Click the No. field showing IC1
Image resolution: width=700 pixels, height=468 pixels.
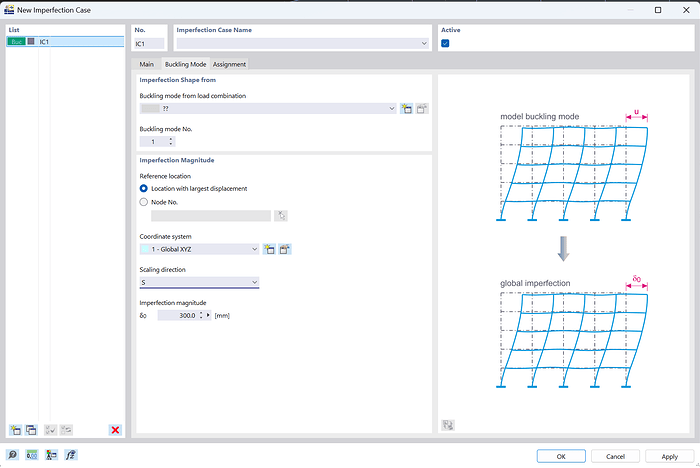coord(150,43)
